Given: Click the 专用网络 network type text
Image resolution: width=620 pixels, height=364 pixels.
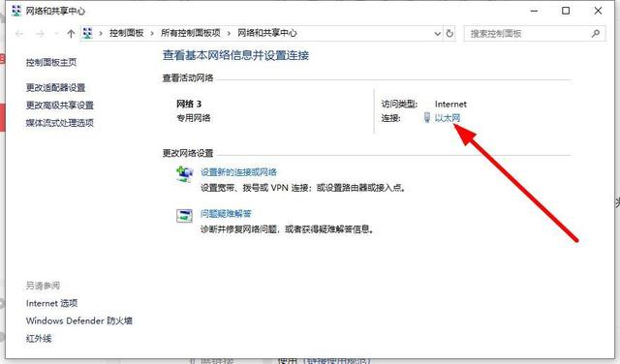Looking at the screenshot, I should coord(194,118).
